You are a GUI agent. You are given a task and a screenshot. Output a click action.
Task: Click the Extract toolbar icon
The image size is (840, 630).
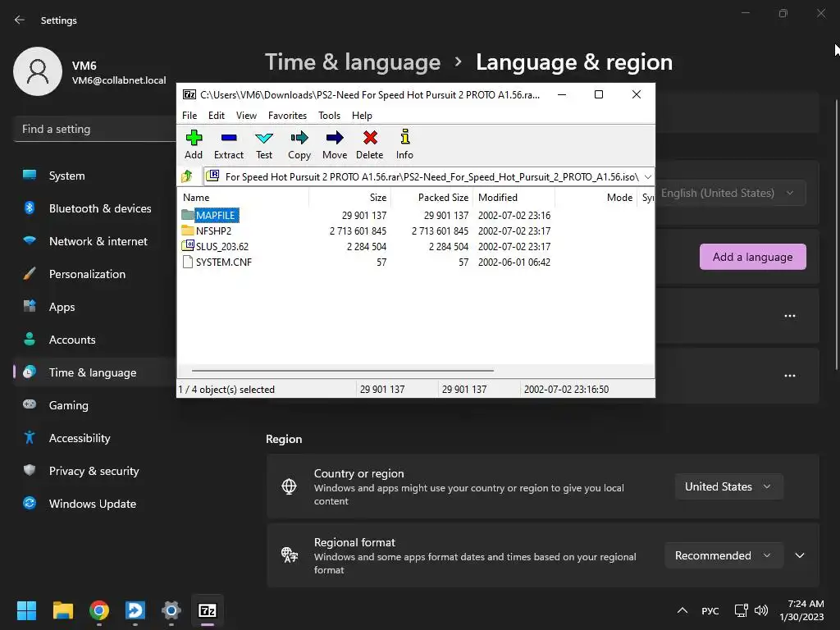point(229,144)
